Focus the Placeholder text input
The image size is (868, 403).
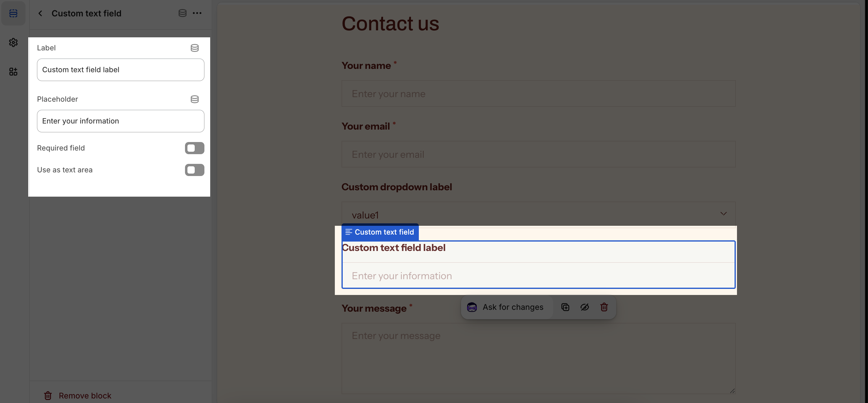[x=120, y=121]
